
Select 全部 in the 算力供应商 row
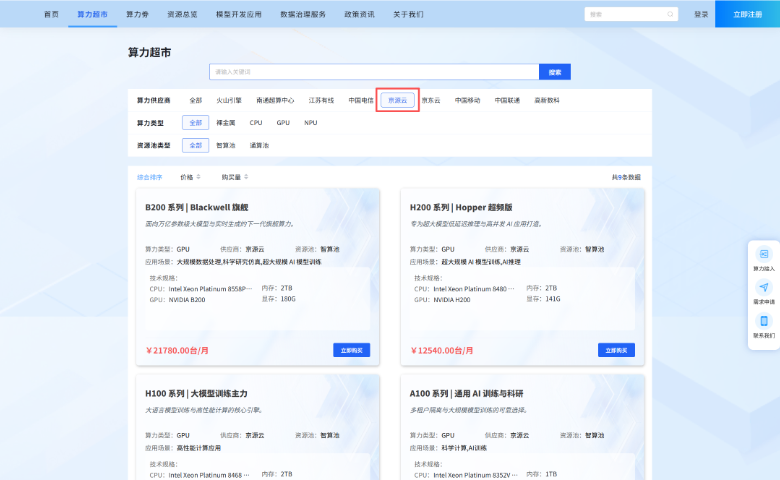(x=195, y=100)
